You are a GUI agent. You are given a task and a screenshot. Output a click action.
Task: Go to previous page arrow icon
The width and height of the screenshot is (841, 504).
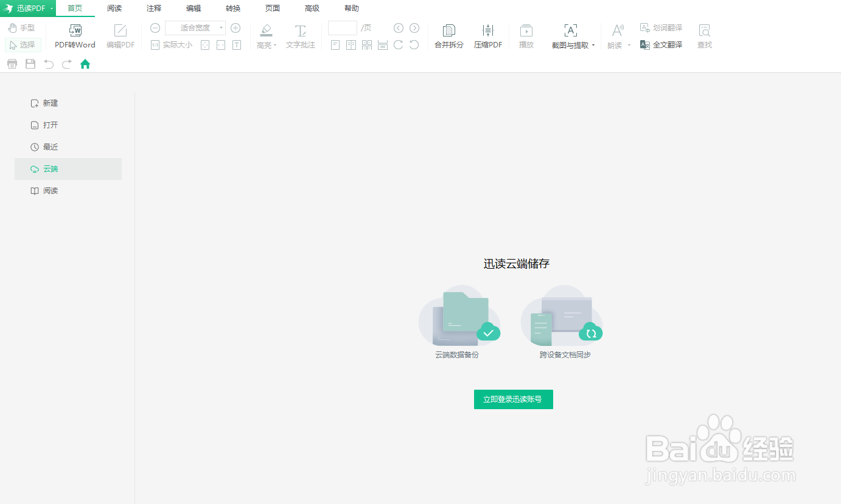(399, 28)
